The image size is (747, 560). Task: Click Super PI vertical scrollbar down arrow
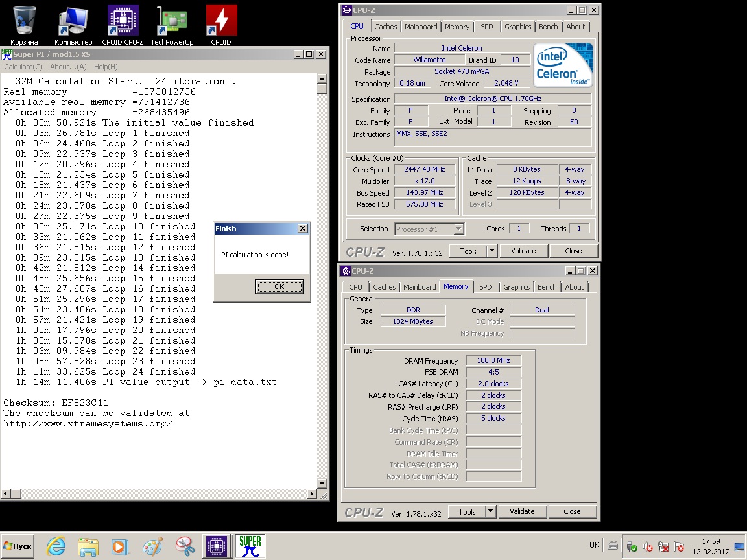click(x=322, y=484)
